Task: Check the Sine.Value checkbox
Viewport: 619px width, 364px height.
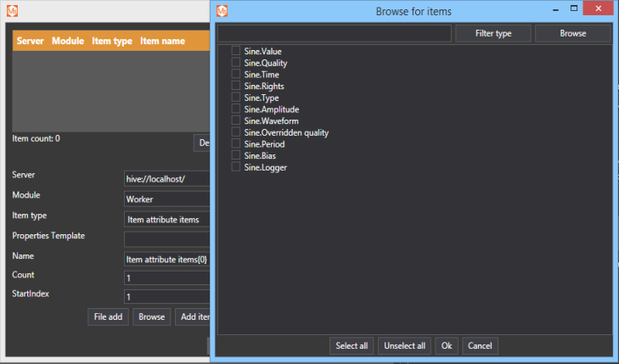Action: [235, 52]
